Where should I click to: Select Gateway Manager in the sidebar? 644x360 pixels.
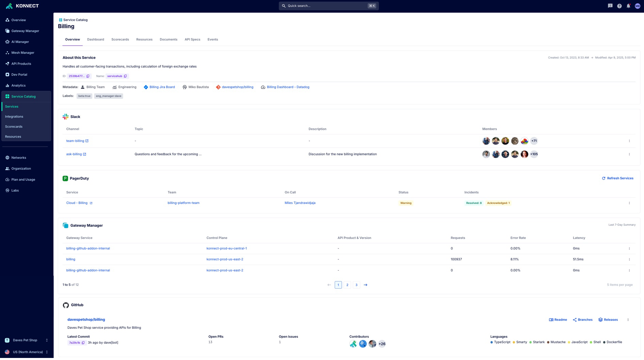(x=25, y=31)
